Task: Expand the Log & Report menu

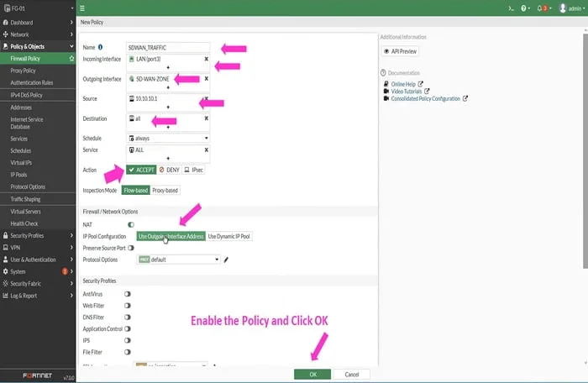Action: 38,296
